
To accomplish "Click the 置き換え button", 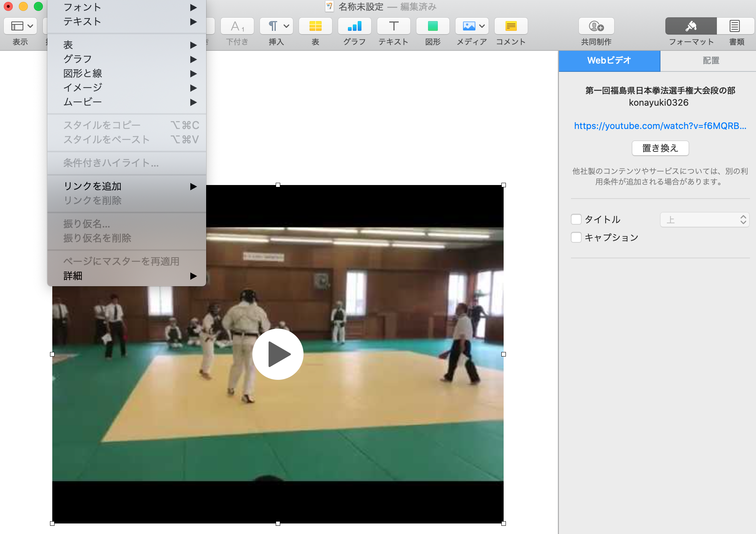I will (660, 148).
